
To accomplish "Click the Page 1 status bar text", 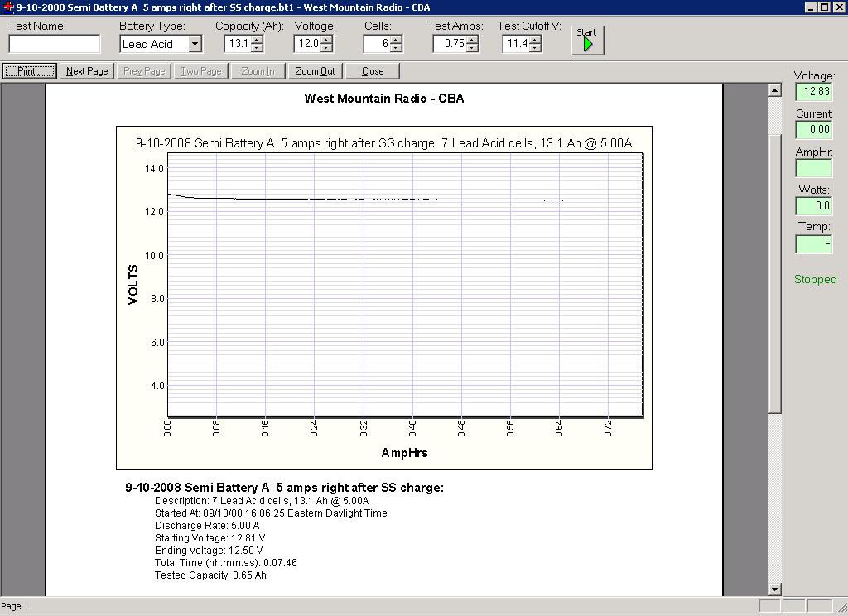I will tap(15, 606).
